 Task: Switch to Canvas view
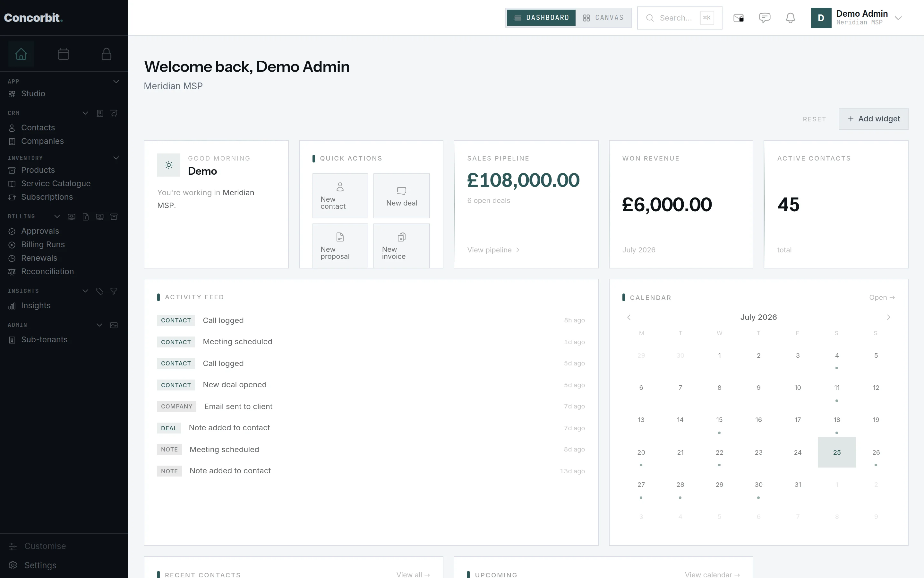point(603,18)
